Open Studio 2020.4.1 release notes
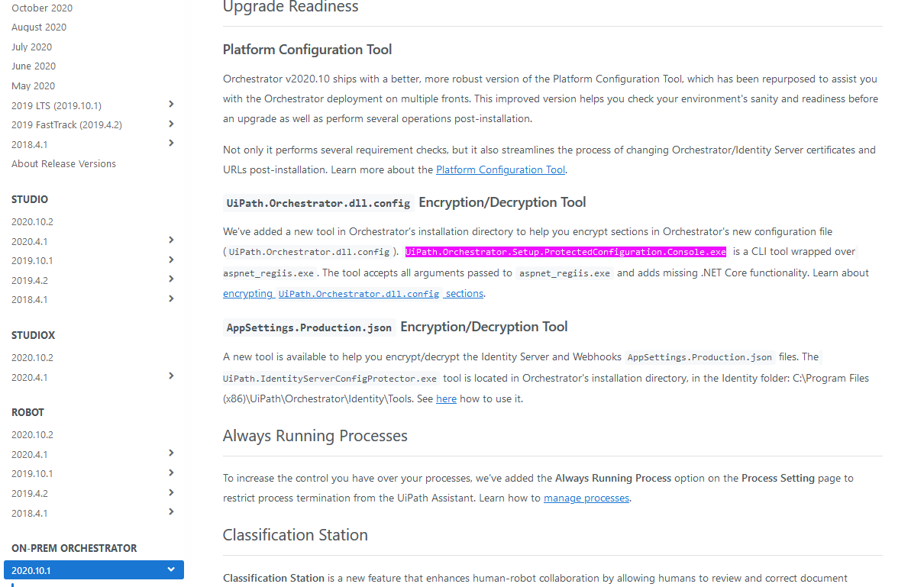Screen dimensions: 924x587 29,241
